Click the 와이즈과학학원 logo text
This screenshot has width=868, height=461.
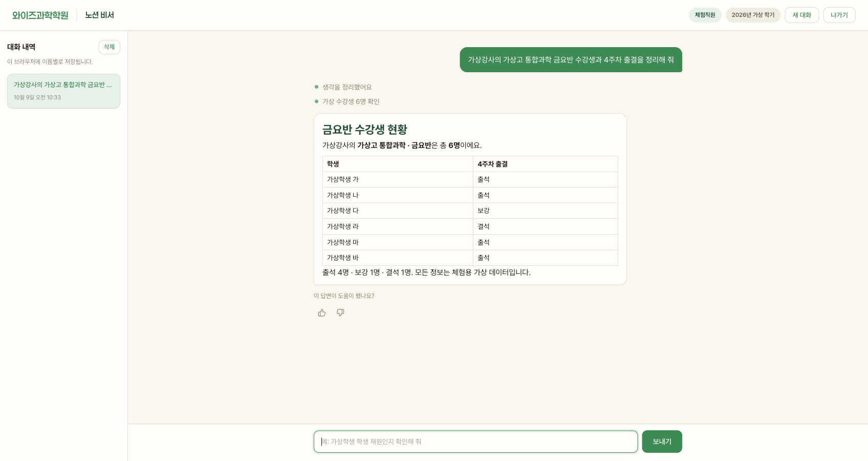click(x=40, y=15)
